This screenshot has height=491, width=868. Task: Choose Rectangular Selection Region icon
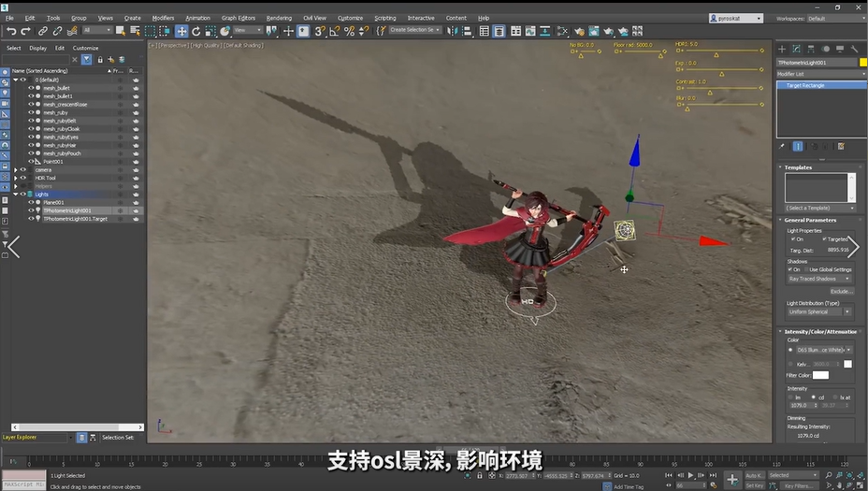click(x=150, y=31)
